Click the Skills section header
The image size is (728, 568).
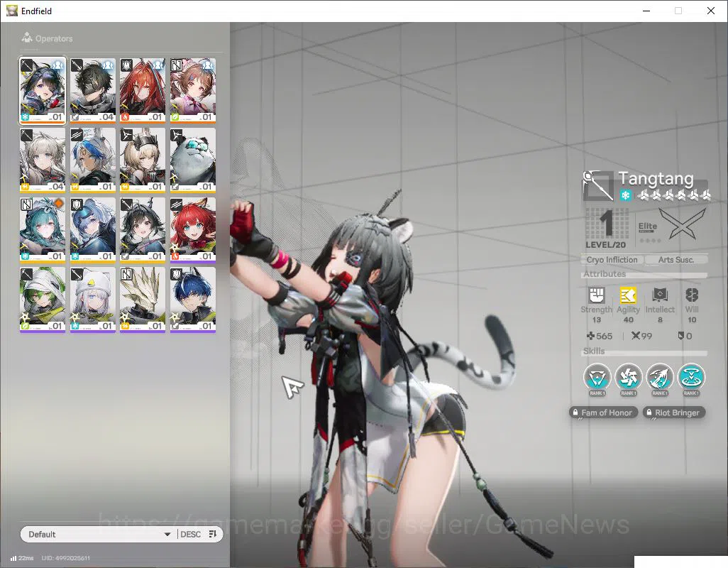click(594, 351)
